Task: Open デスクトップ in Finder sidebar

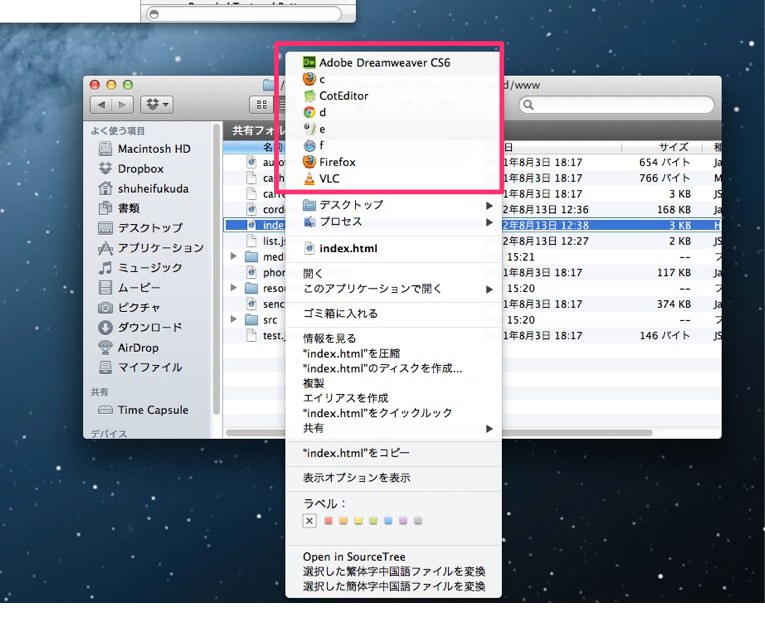Action: coord(141,228)
